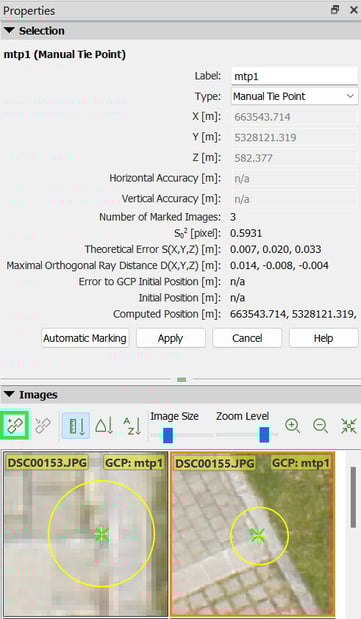Click the connect-to-tie-point link icon
Screen dimensions: 361x619
click(x=15, y=426)
